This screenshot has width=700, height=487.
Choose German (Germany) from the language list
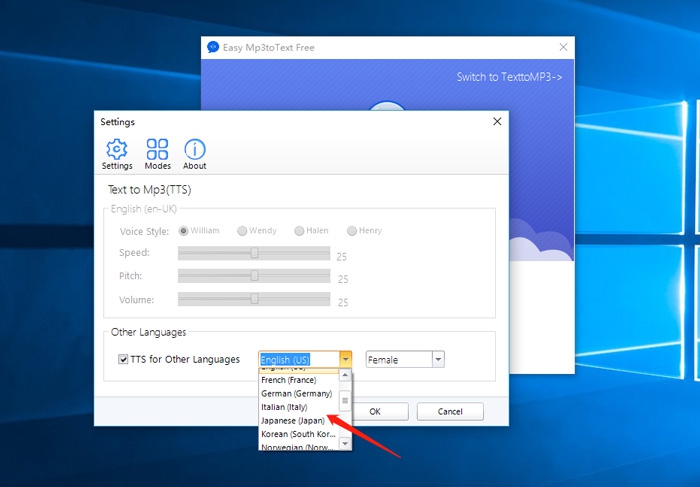click(x=299, y=393)
